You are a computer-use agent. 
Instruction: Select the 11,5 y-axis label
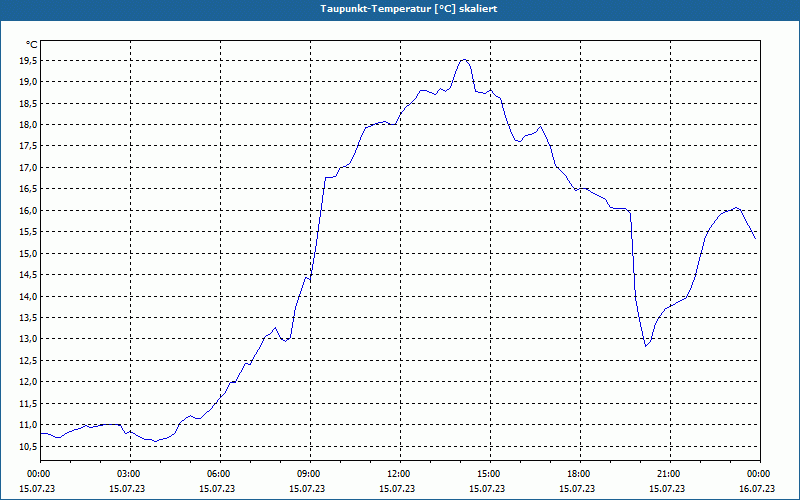28,403
